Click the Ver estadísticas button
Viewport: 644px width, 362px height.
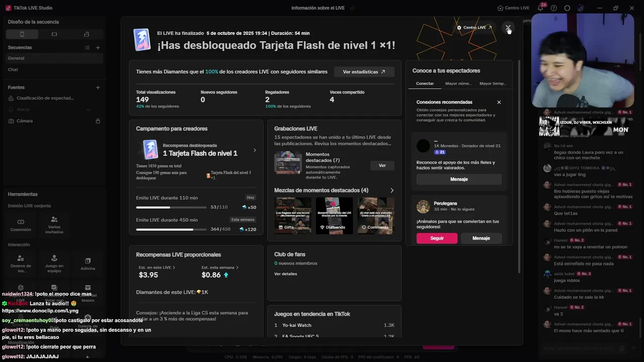(364, 72)
